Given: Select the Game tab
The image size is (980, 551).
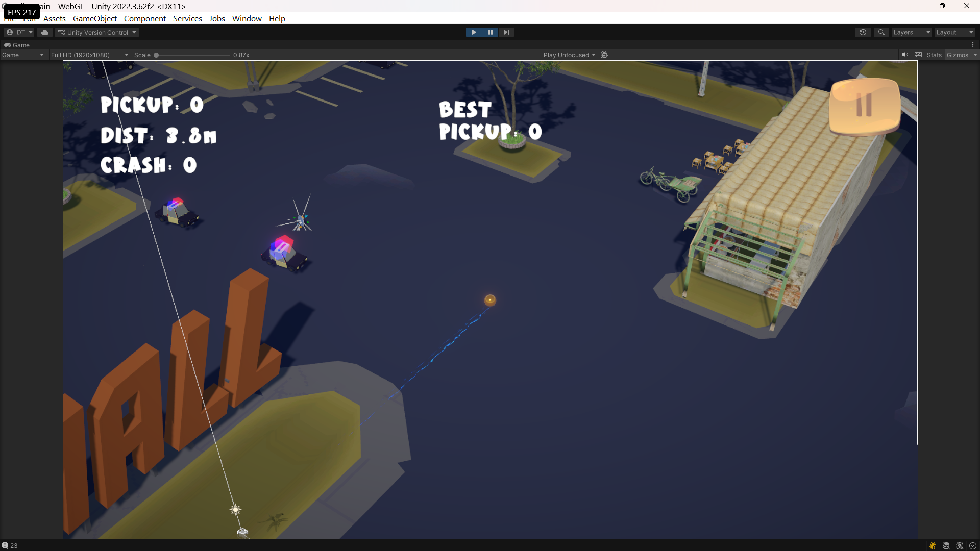Looking at the screenshot, I should click(17, 45).
